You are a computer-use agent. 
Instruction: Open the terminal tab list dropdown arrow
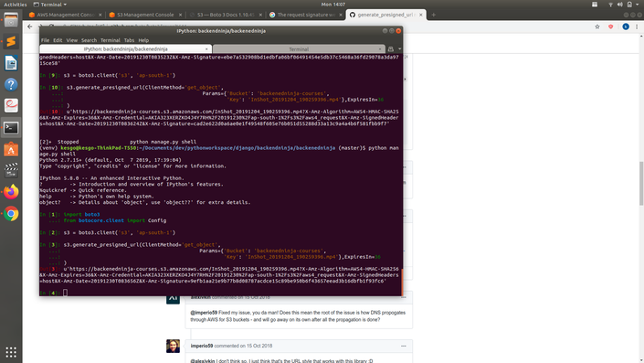[x=399, y=49]
